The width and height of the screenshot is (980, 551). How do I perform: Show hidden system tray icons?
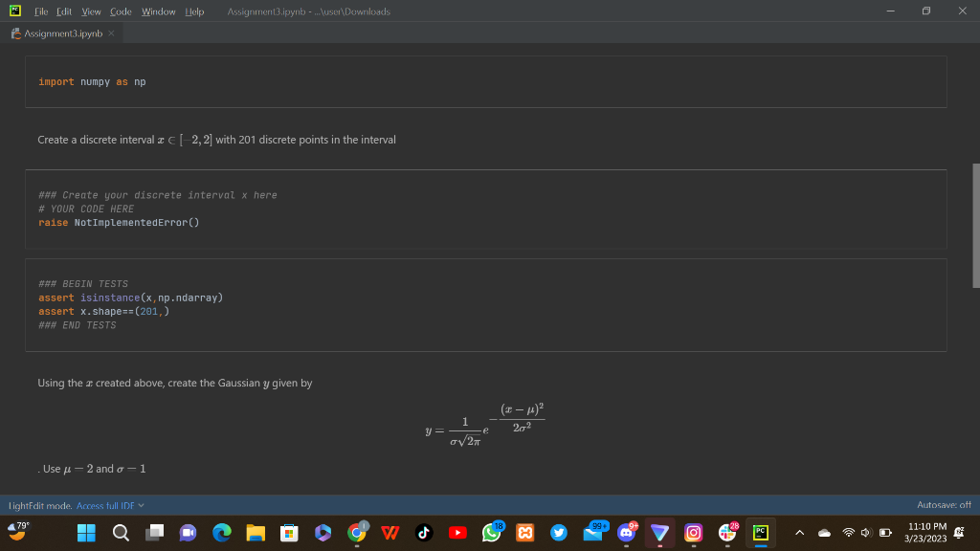798,534
